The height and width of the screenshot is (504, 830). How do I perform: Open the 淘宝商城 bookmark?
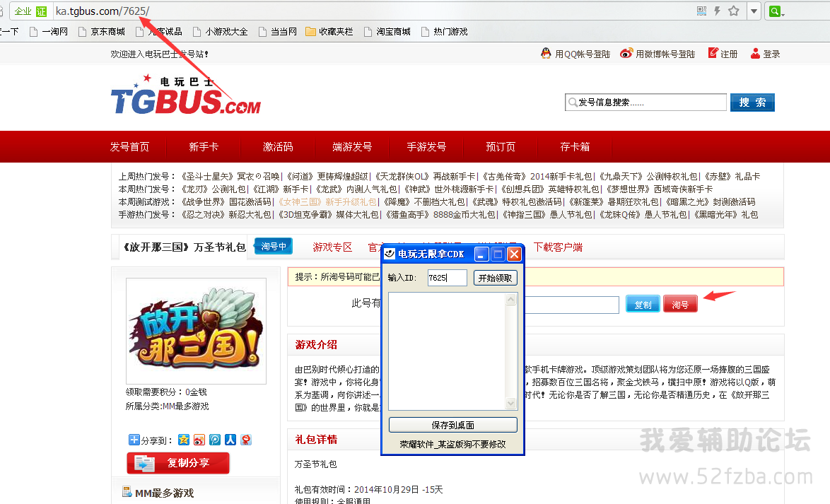(x=387, y=32)
